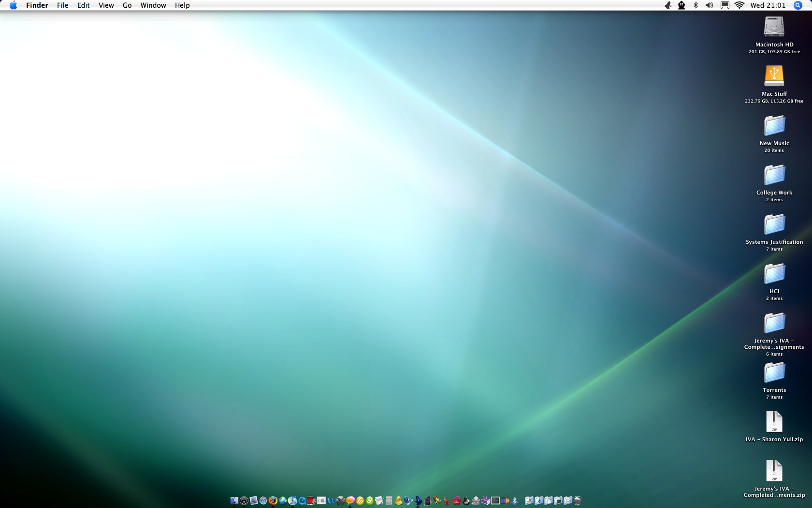Click the volume icon in menu bar
This screenshot has width=812, height=508.
710,5
